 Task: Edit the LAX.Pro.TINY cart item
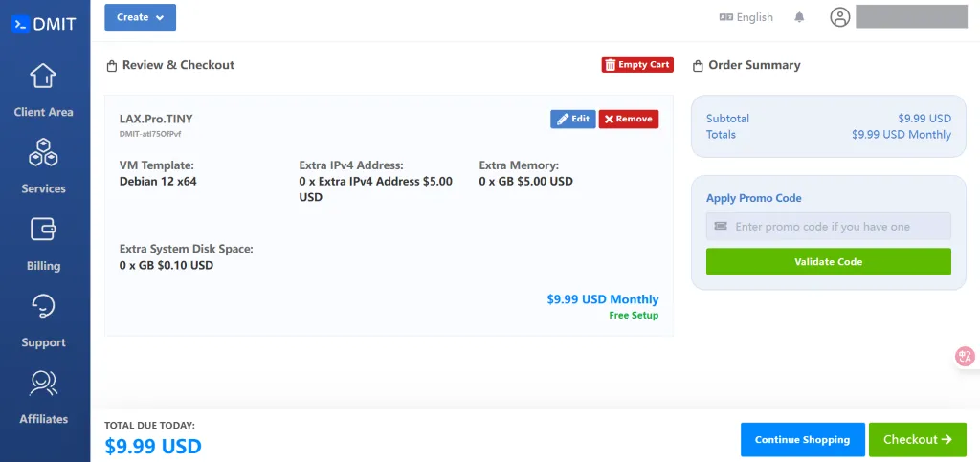pos(572,119)
